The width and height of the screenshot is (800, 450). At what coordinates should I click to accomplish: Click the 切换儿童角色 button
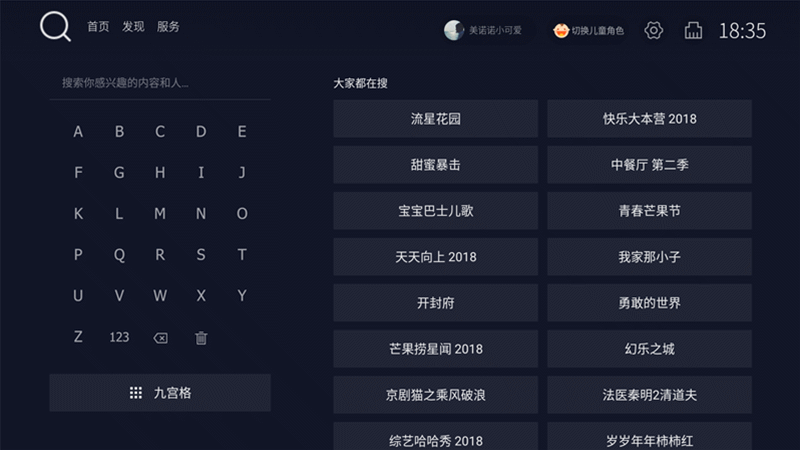coord(589,31)
